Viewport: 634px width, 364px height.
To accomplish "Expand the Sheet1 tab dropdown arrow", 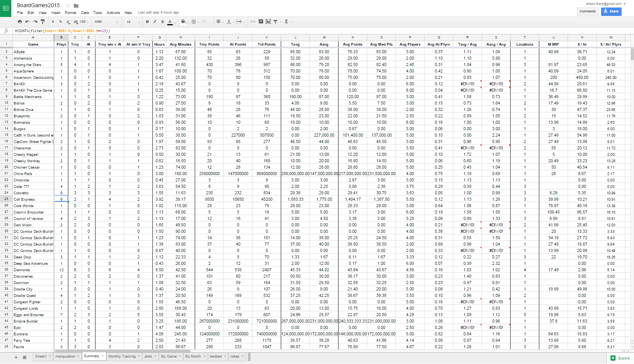I will tap(49, 356).
